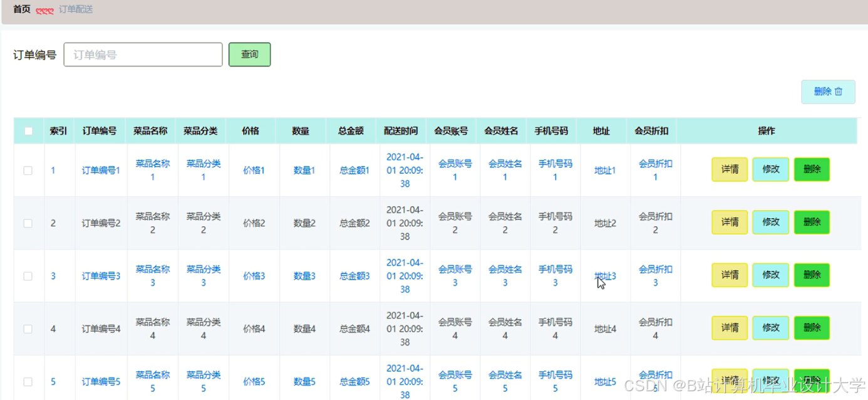Click the cell 数量4
The height and width of the screenshot is (400, 868).
pos(304,329)
